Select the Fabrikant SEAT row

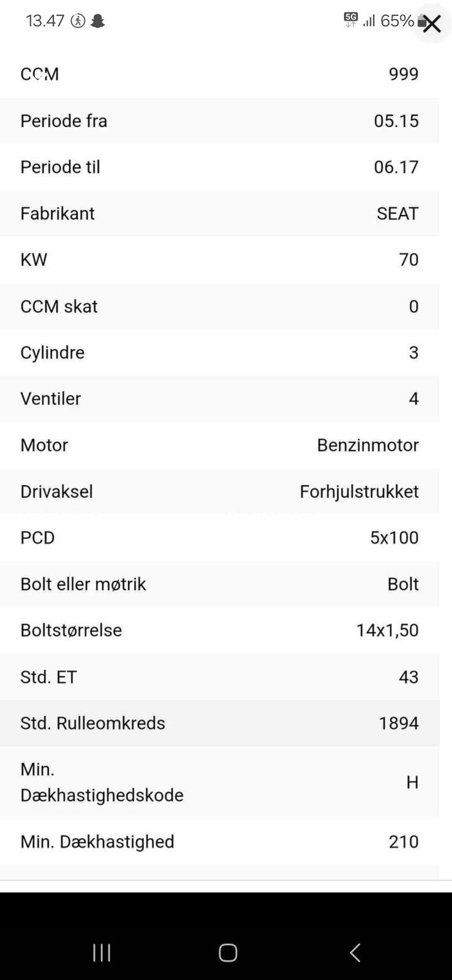219,213
